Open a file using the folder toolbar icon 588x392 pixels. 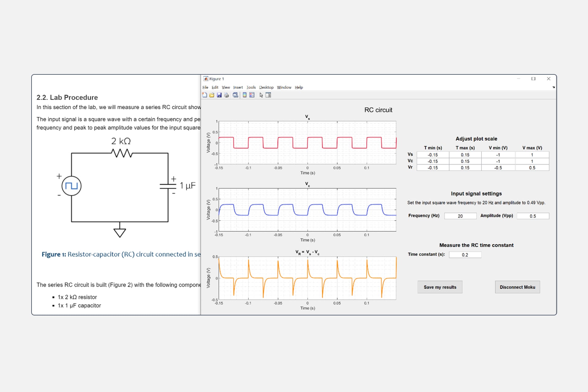pos(212,95)
